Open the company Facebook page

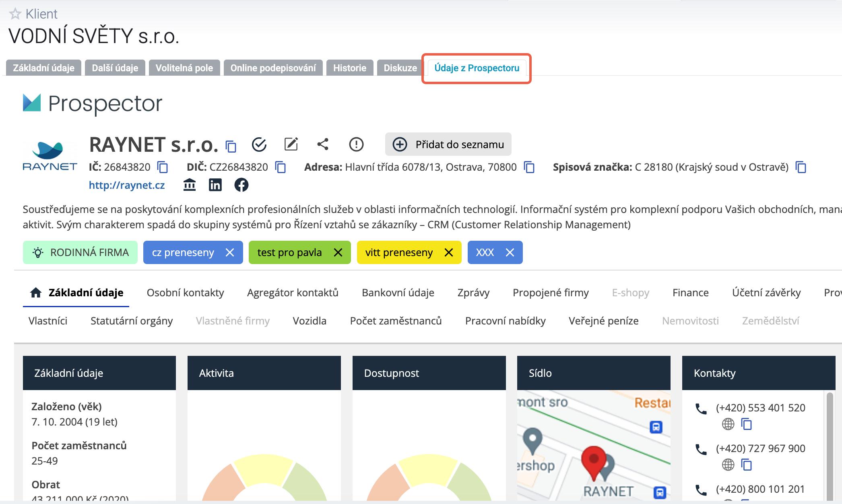[x=241, y=185]
